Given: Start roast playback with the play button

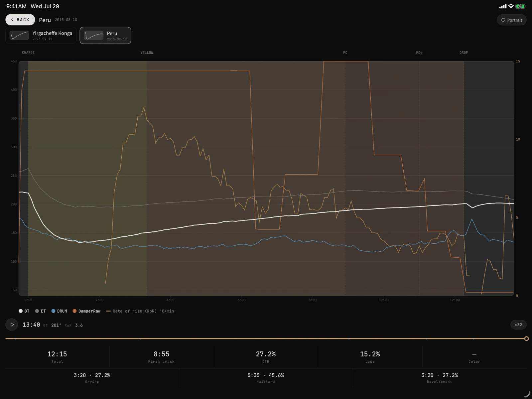Looking at the screenshot, I should 12,325.
